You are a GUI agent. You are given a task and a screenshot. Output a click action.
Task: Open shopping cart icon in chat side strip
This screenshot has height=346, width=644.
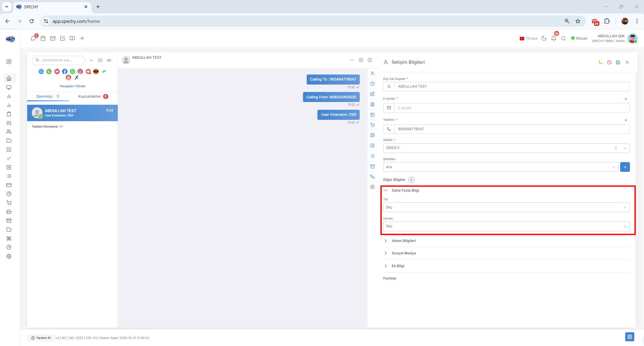(x=373, y=125)
